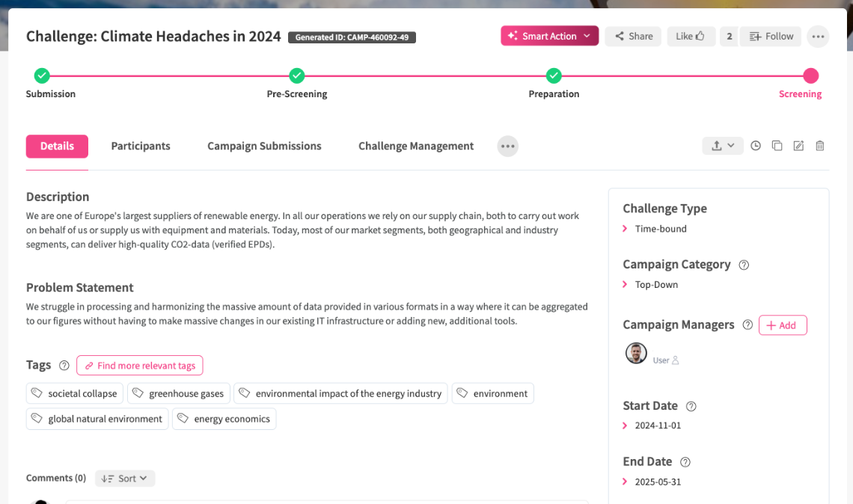Click the Share button
The width and height of the screenshot is (853, 504).
[633, 36]
